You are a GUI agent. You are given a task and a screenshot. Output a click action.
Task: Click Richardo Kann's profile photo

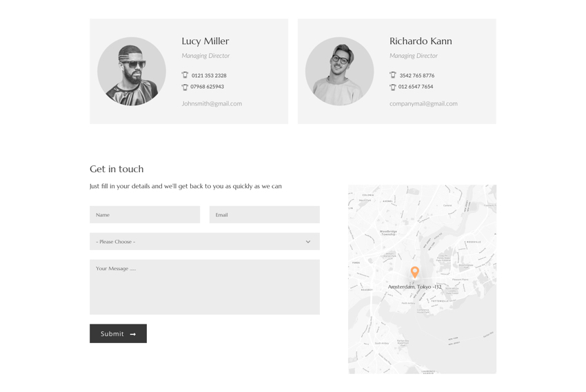pyautogui.click(x=339, y=71)
